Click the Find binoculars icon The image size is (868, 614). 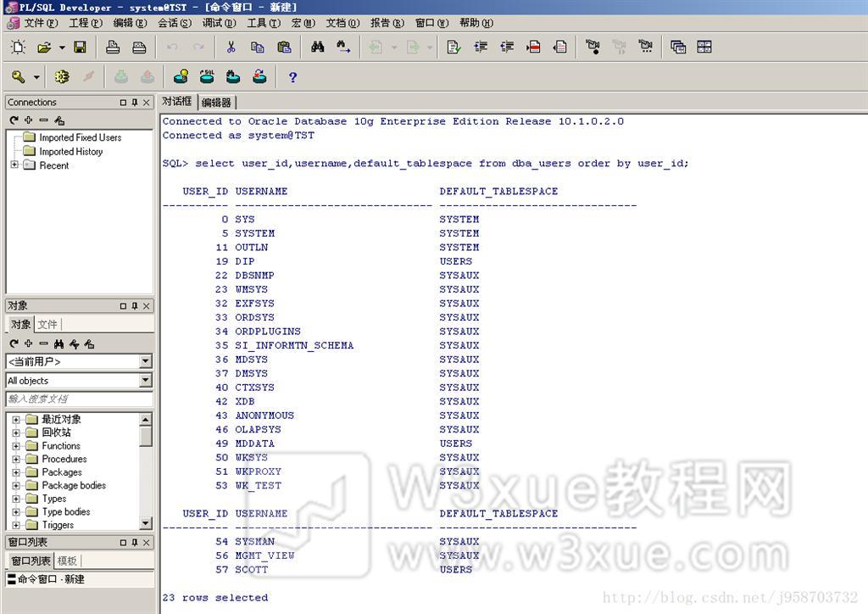[x=317, y=47]
